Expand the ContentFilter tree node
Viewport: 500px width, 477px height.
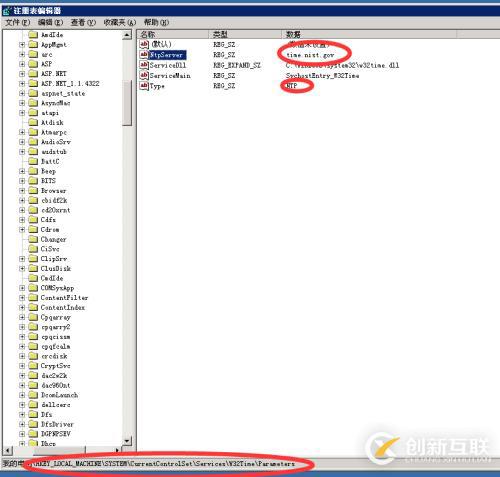(22, 298)
